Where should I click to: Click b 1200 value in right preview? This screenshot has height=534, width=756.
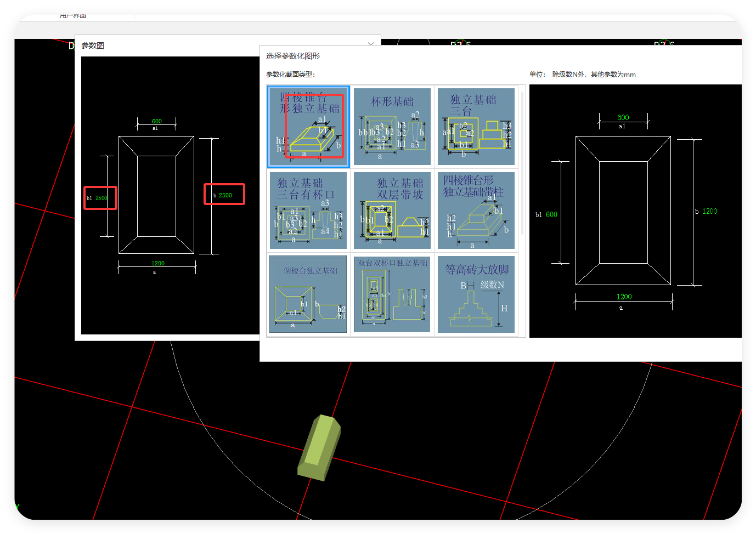click(x=710, y=211)
